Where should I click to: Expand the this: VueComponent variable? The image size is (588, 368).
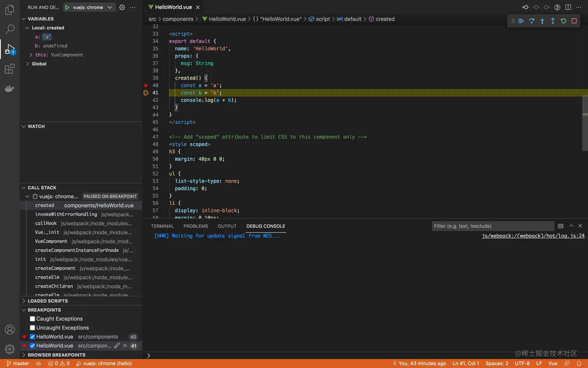tap(31, 55)
